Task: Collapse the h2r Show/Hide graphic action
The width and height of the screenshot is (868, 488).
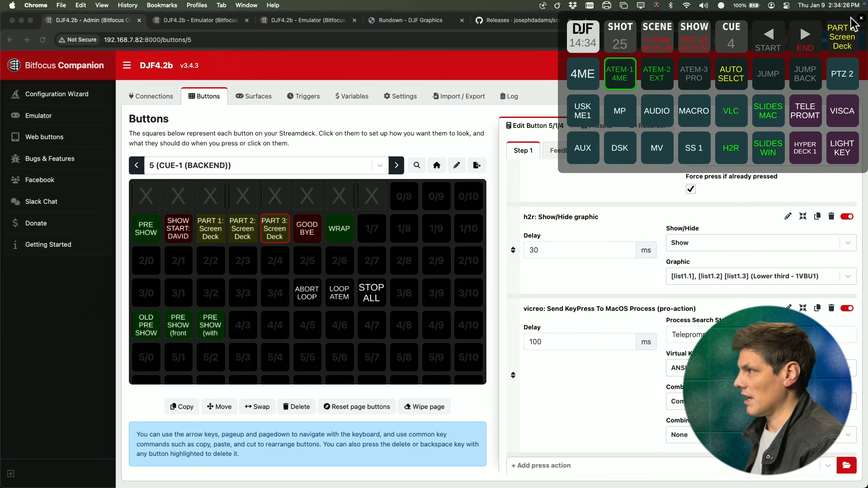Action: pyautogui.click(x=803, y=216)
